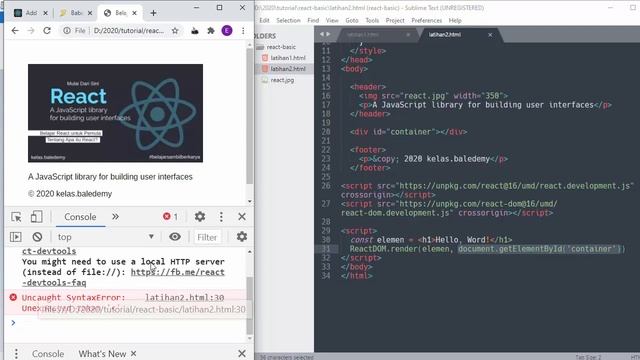Close the active Chrome tab

tap(134, 13)
